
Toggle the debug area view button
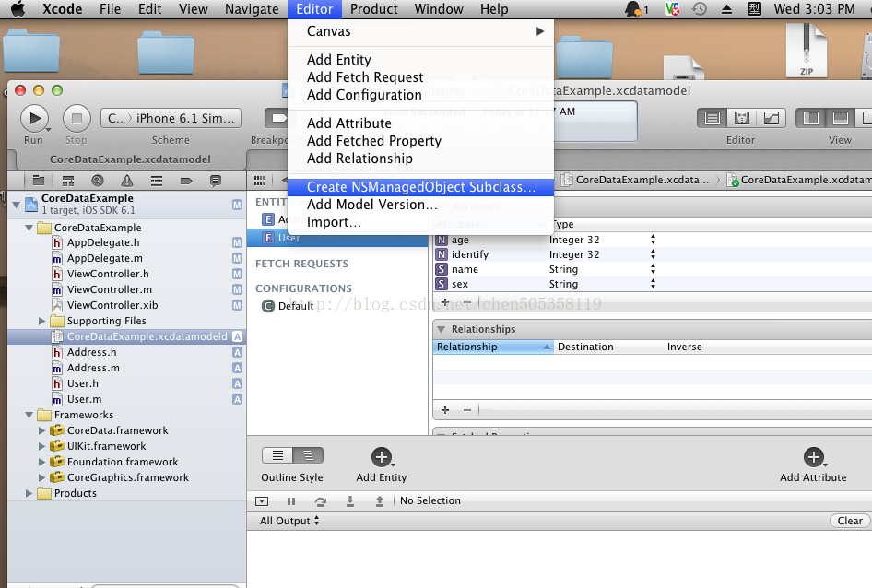tap(841, 118)
